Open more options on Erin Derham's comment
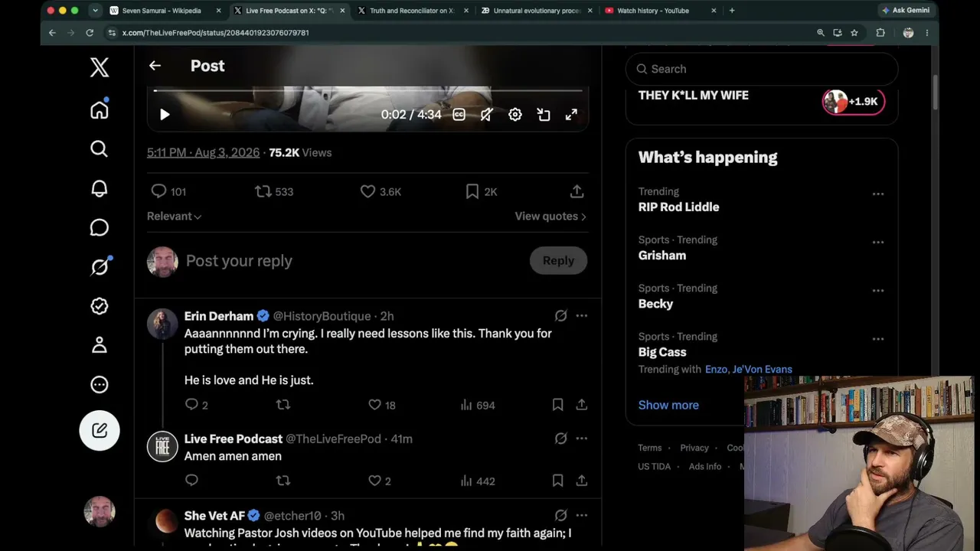 pyautogui.click(x=582, y=316)
